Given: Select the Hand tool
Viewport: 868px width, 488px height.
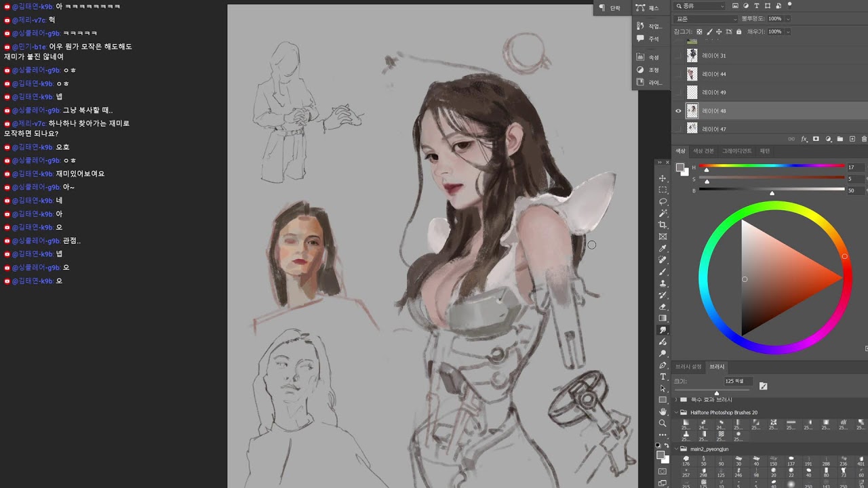Looking at the screenshot, I should coord(663,411).
